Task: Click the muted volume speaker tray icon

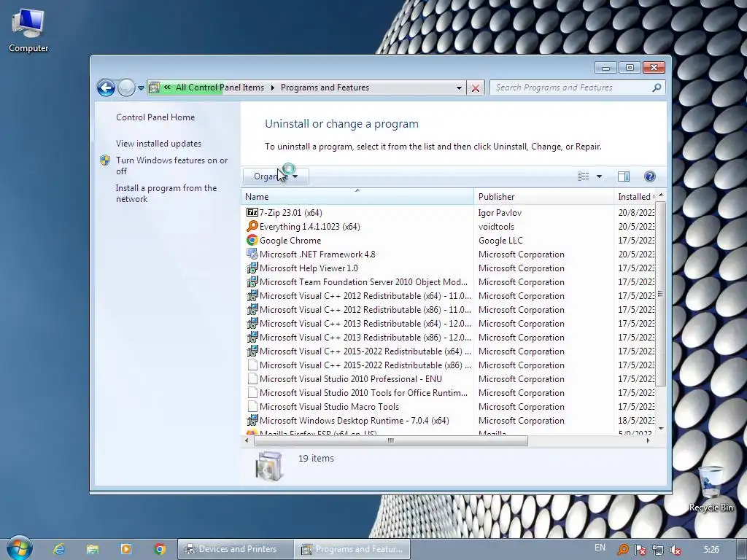Action: [x=676, y=550]
